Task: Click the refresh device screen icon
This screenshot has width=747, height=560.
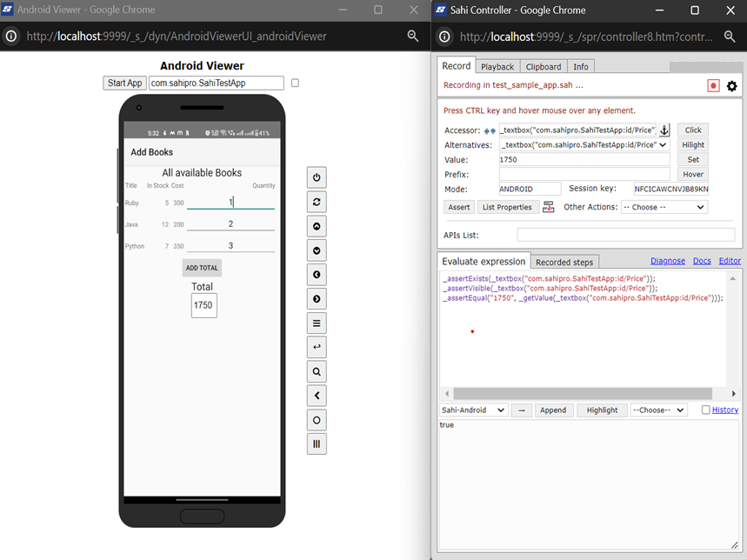Action: pos(317,202)
